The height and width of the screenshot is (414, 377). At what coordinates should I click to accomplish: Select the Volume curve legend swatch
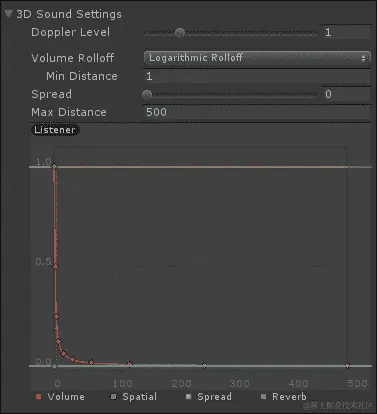39,397
